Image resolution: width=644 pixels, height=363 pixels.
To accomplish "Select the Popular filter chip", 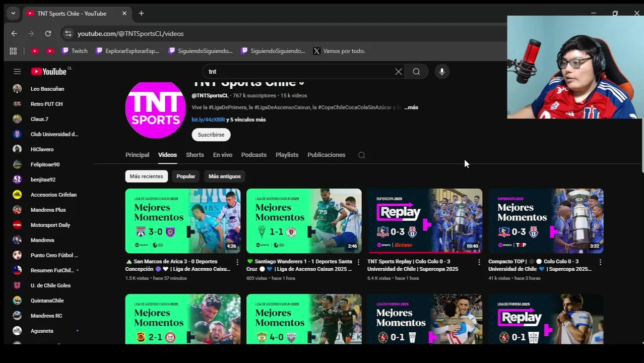I will 185,176.
